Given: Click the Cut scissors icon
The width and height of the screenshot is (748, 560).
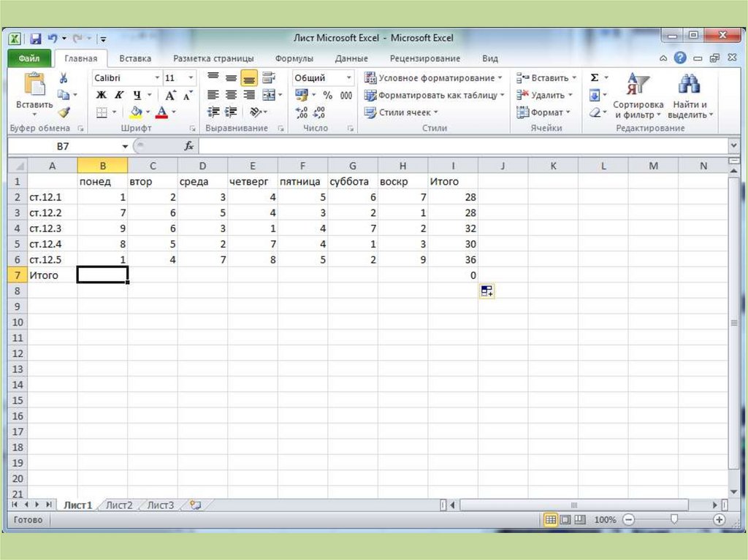Looking at the screenshot, I should click(x=64, y=78).
